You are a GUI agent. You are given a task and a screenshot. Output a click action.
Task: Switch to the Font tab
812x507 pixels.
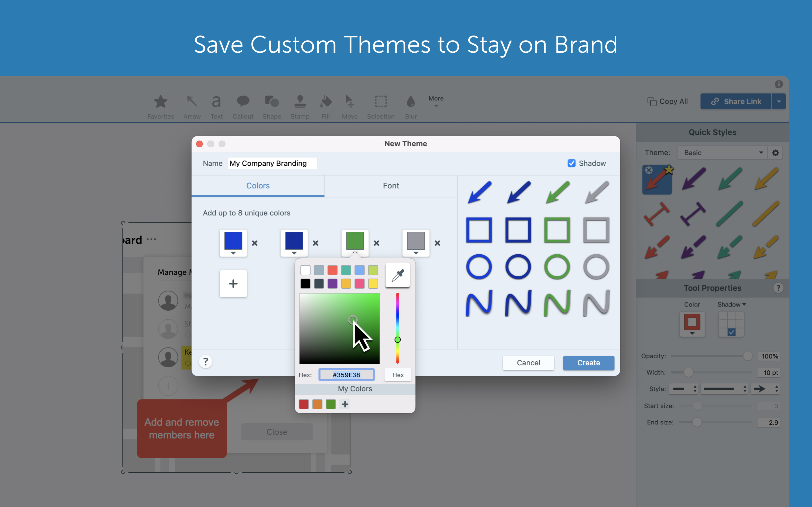click(391, 186)
